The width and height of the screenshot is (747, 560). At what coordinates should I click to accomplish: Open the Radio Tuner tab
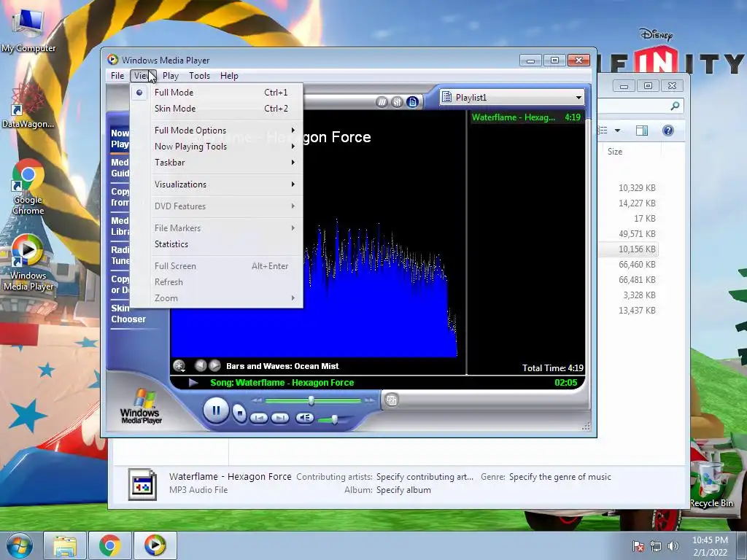coord(120,254)
